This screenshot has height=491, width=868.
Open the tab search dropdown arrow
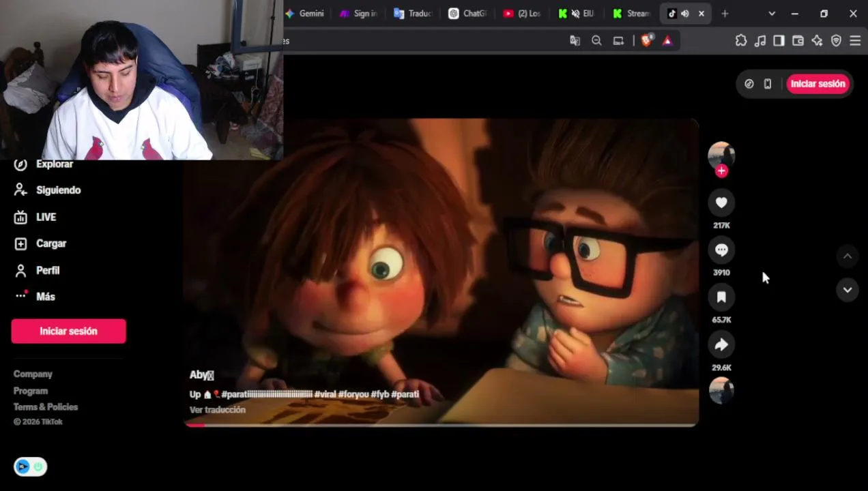(x=772, y=14)
